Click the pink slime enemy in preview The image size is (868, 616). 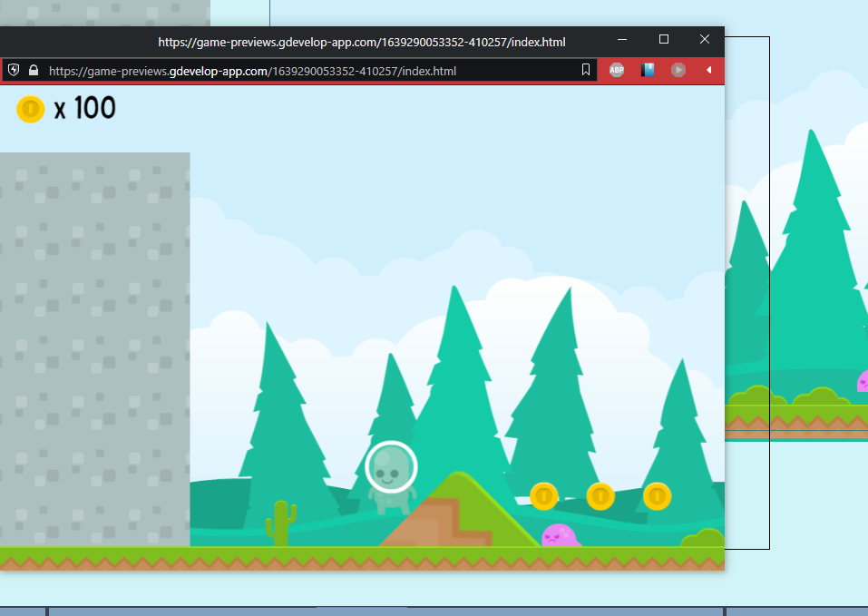[561, 536]
